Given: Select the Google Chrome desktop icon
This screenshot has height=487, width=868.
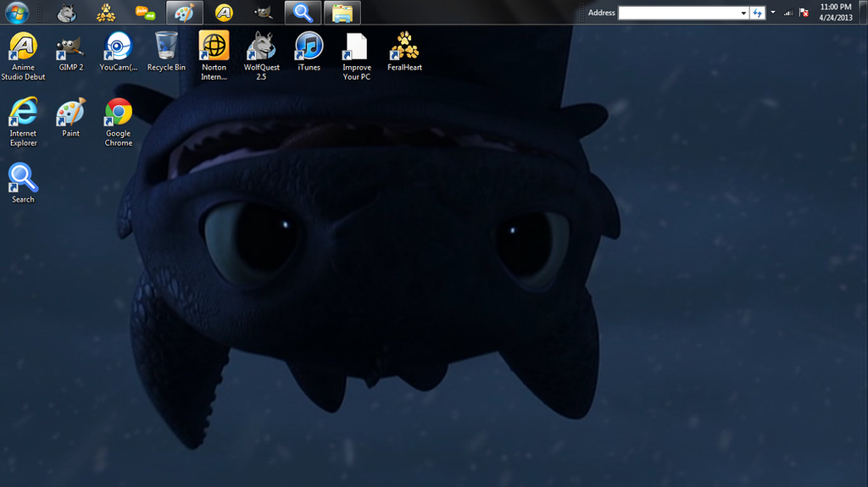Looking at the screenshot, I should (119, 122).
